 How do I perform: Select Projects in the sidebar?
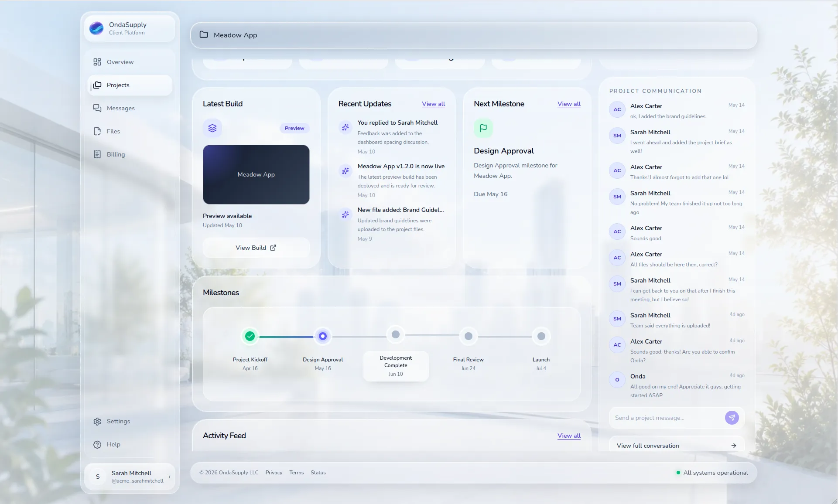tap(130, 85)
